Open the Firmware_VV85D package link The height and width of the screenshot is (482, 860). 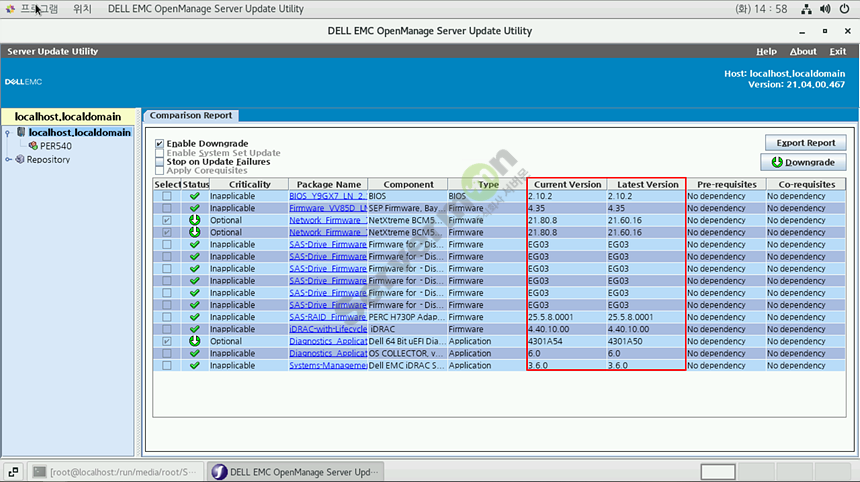coord(328,208)
